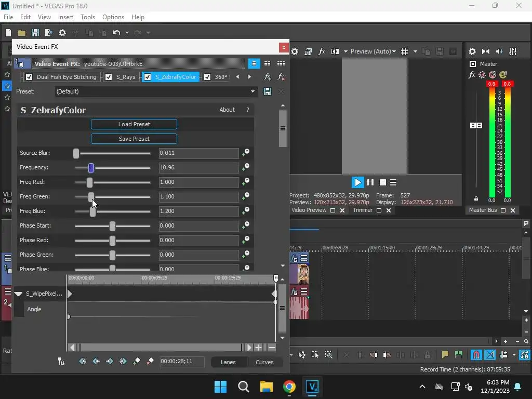Open the ? help for S_ZebrafyColor
532x399 pixels.
click(x=248, y=110)
